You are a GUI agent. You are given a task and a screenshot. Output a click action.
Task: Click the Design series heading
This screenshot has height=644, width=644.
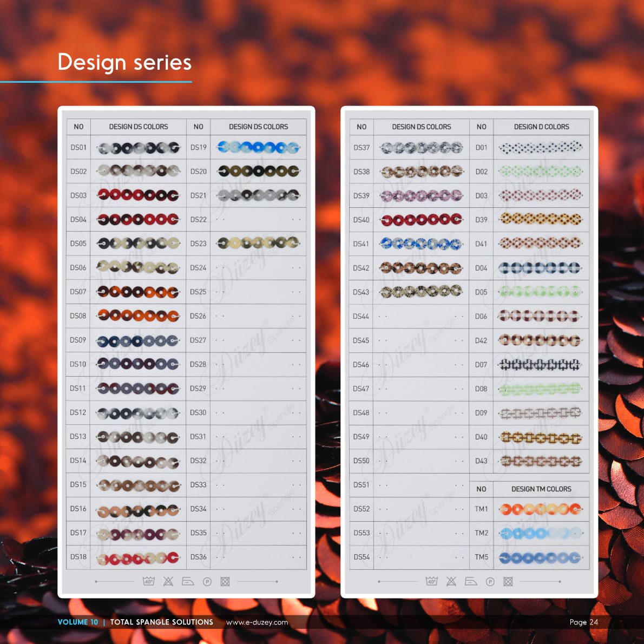pyautogui.click(x=124, y=62)
